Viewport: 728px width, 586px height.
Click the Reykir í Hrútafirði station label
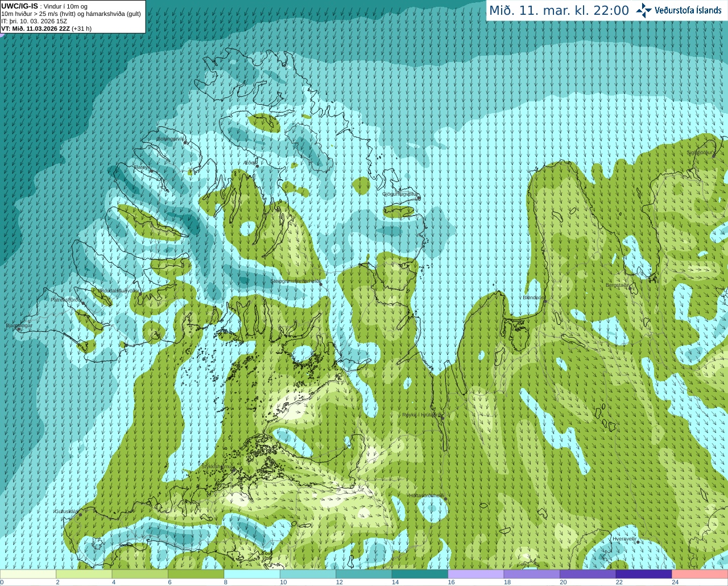(x=422, y=415)
